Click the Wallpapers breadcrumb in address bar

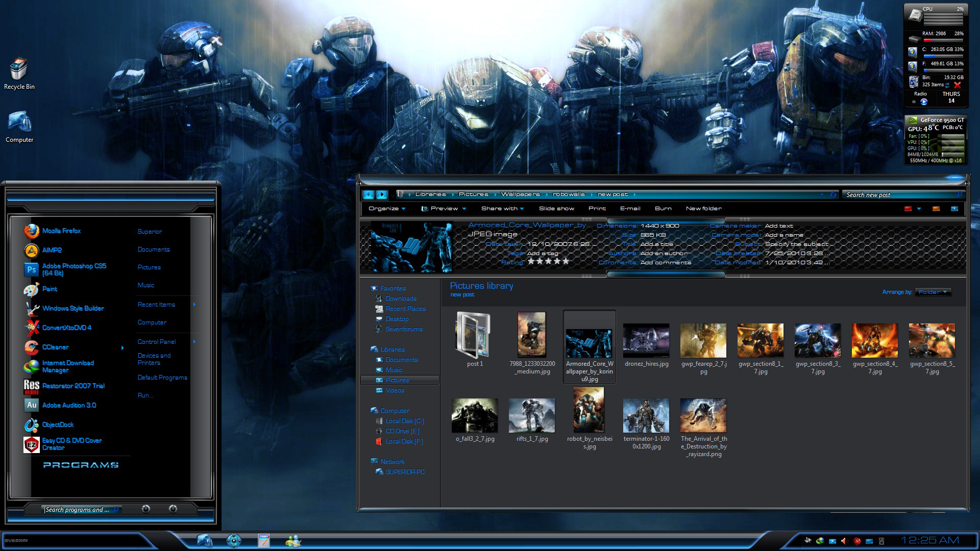pyautogui.click(x=520, y=194)
